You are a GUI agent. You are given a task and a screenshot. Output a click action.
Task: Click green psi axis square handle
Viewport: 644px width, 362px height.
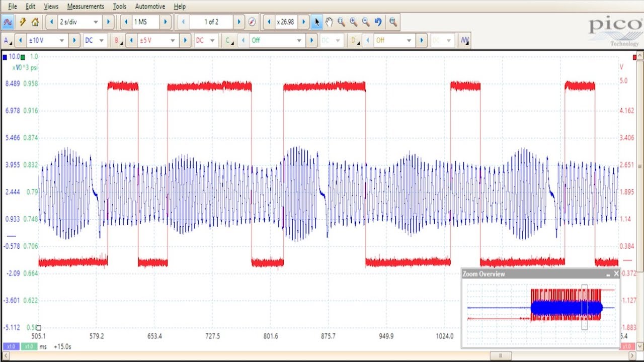pos(23,57)
